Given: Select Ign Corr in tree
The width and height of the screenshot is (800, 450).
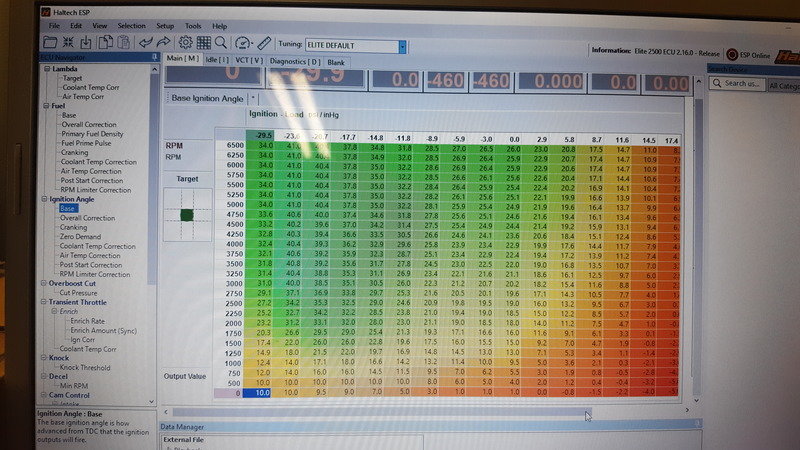Looking at the screenshot, I should coord(82,340).
